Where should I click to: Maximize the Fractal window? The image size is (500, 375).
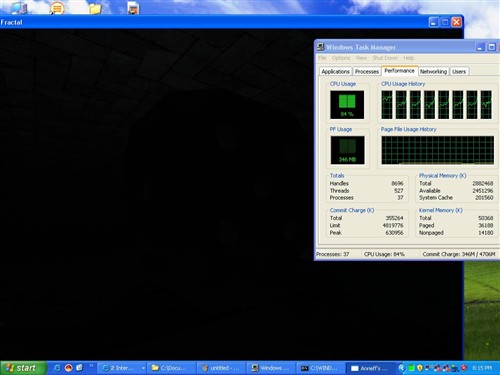coord(445,22)
